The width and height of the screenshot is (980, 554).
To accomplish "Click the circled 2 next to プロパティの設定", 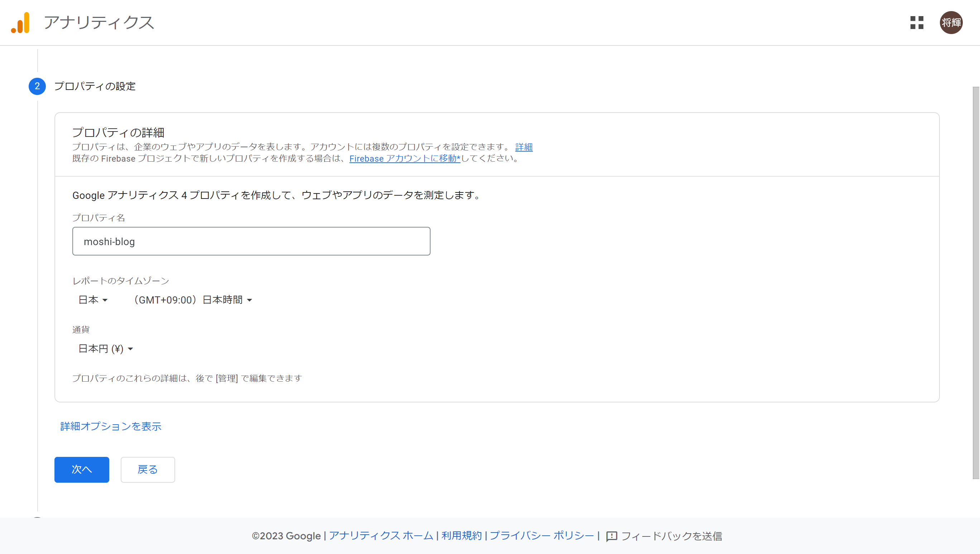I will pos(37,86).
